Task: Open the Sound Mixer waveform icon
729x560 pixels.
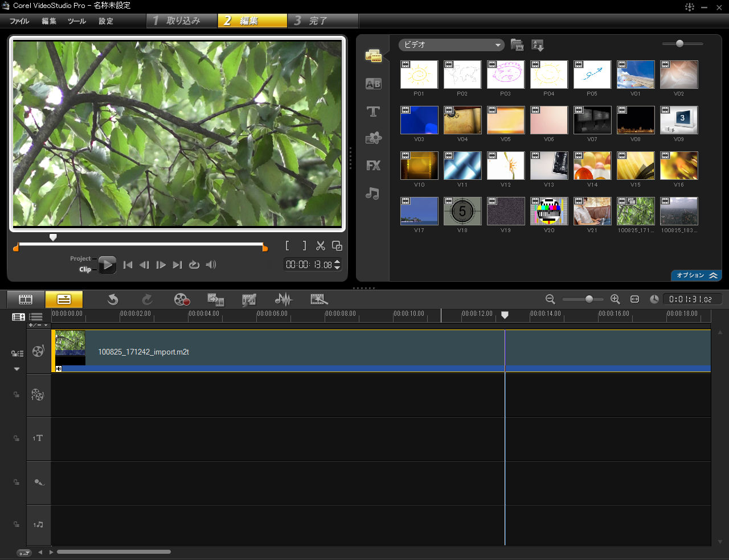Action: click(x=283, y=299)
